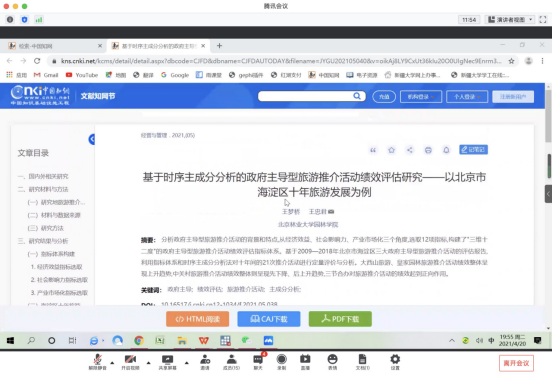Viewport: 553px width, 376px height.
Task: Open the Windows Start menu
Action: (11, 340)
